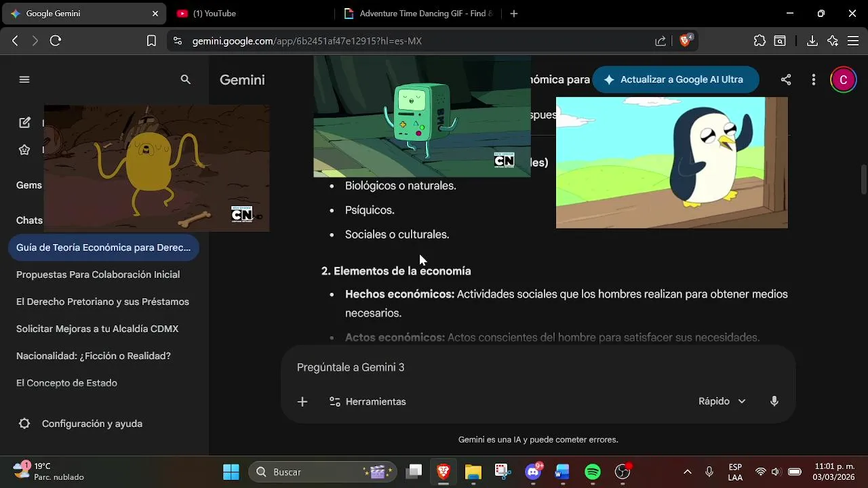Open File Explorer from the taskbar
Screen dimensions: 868x488
473,472
